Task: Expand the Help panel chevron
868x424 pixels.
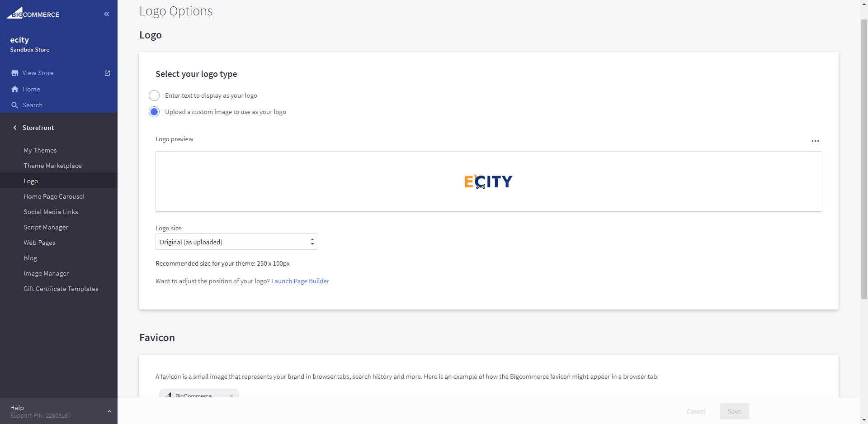Action: tap(109, 411)
